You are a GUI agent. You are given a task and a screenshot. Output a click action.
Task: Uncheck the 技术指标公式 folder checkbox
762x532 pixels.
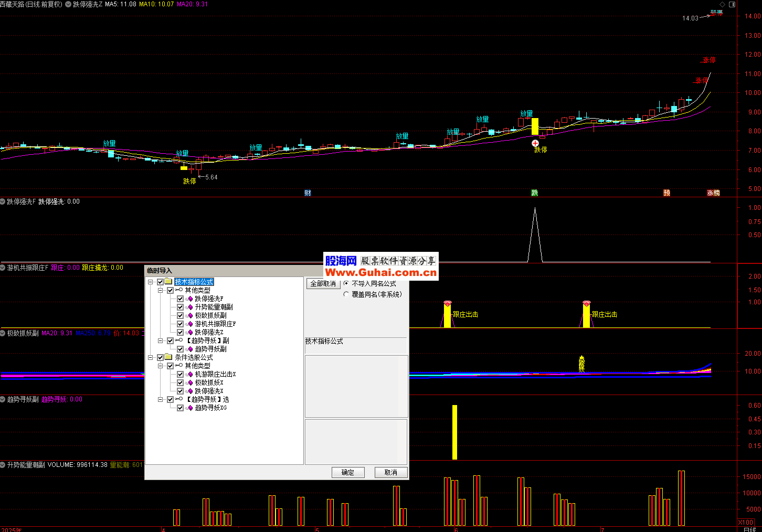point(160,282)
